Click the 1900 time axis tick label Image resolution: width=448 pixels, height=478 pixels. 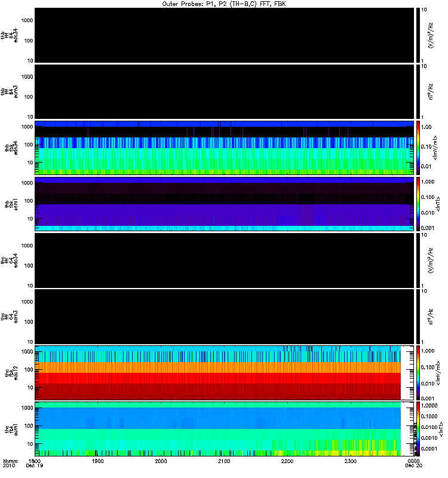click(98, 461)
